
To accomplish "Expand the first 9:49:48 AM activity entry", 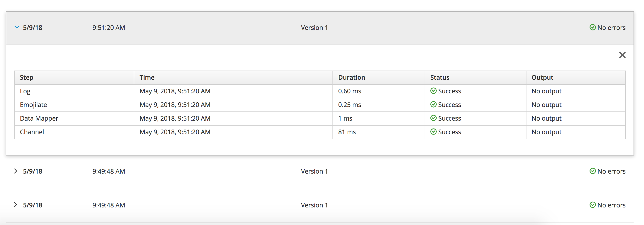I will 16,171.
